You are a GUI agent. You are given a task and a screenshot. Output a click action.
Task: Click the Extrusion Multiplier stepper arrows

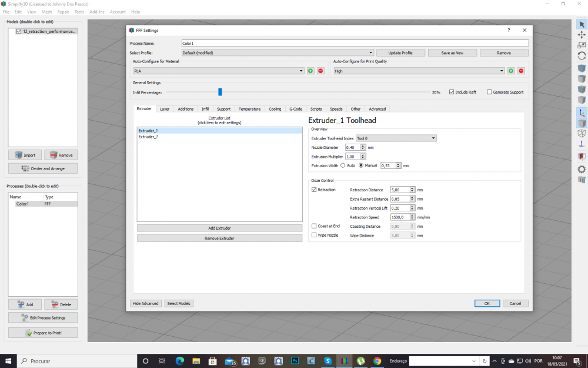click(363, 157)
